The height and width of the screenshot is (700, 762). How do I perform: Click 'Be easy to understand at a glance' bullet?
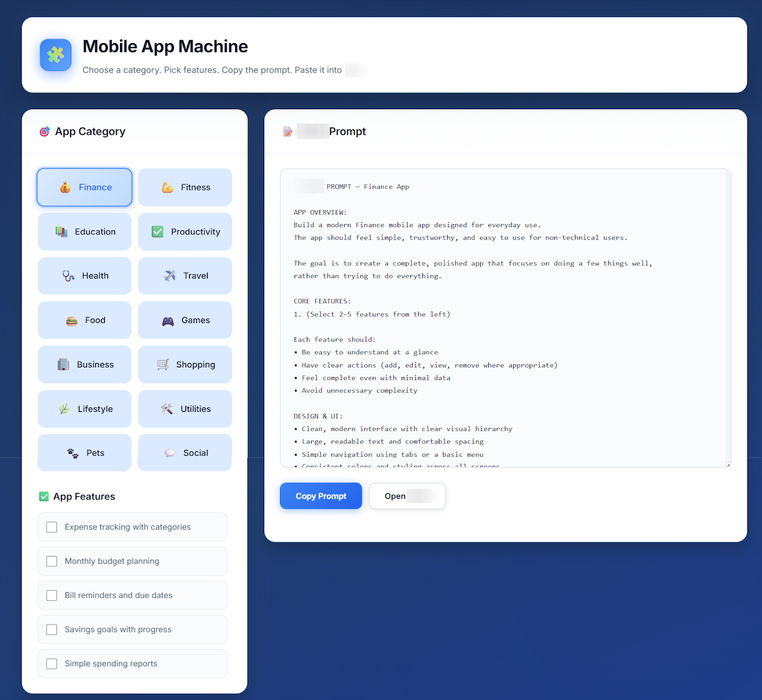coord(366,352)
